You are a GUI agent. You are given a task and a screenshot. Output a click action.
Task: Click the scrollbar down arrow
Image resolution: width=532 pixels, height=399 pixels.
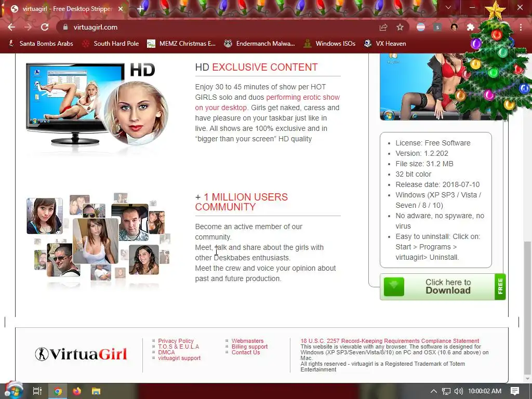(x=527, y=379)
